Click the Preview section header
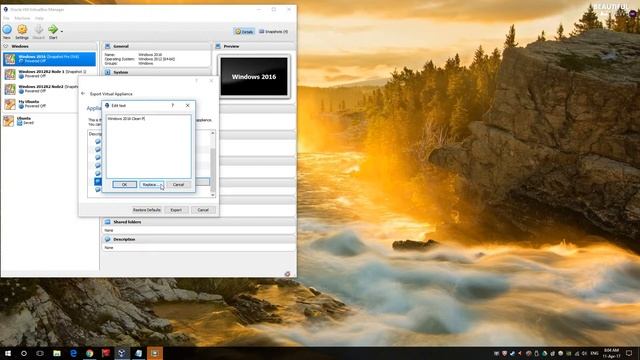Viewport: 640px width, 360px height. point(254,46)
